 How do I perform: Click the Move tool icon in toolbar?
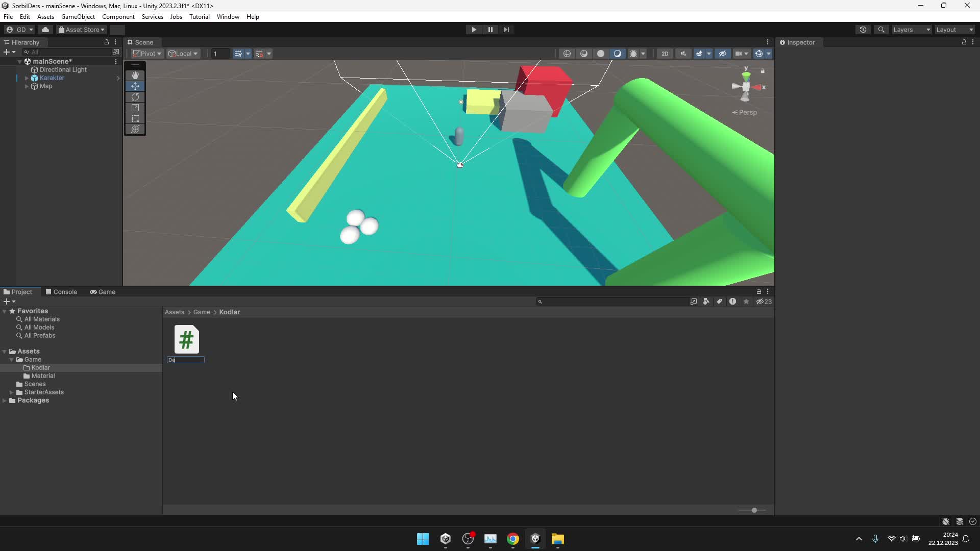click(135, 85)
